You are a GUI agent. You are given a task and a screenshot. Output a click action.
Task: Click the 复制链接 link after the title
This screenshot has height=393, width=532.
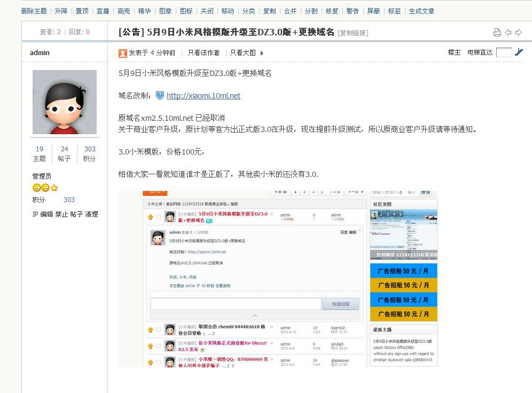pyautogui.click(x=353, y=33)
